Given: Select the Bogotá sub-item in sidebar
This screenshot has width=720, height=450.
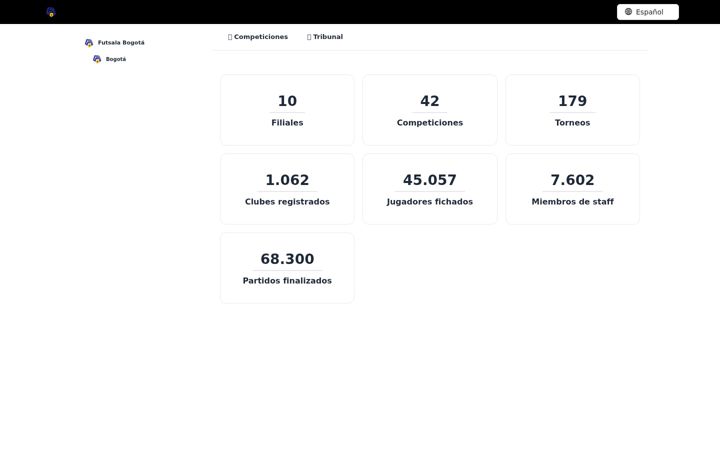Looking at the screenshot, I should point(109,59).
